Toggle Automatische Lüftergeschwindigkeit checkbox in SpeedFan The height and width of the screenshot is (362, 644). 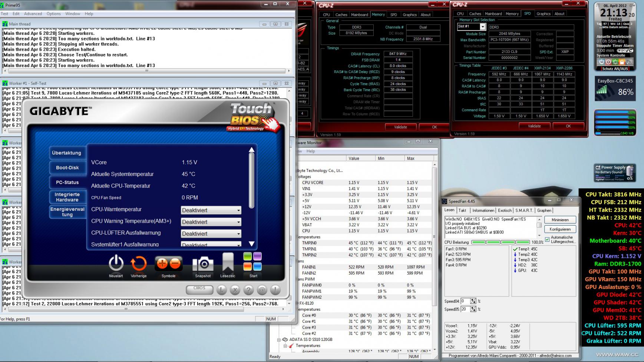(547, 239)
